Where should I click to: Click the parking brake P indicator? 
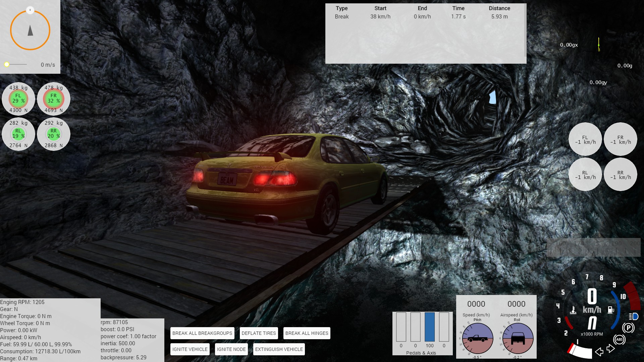(628, 328)
